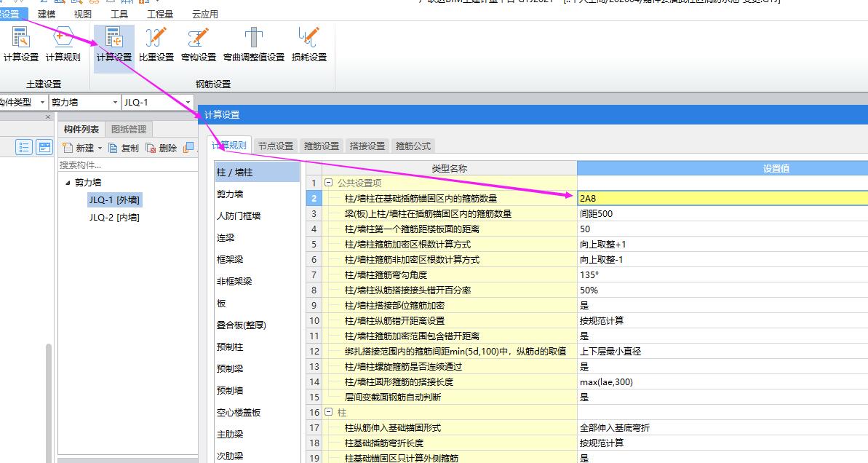Click the 新建 component icon
Image resolution: width=868 pixels, height=463 pixels.
click(68, 148)
